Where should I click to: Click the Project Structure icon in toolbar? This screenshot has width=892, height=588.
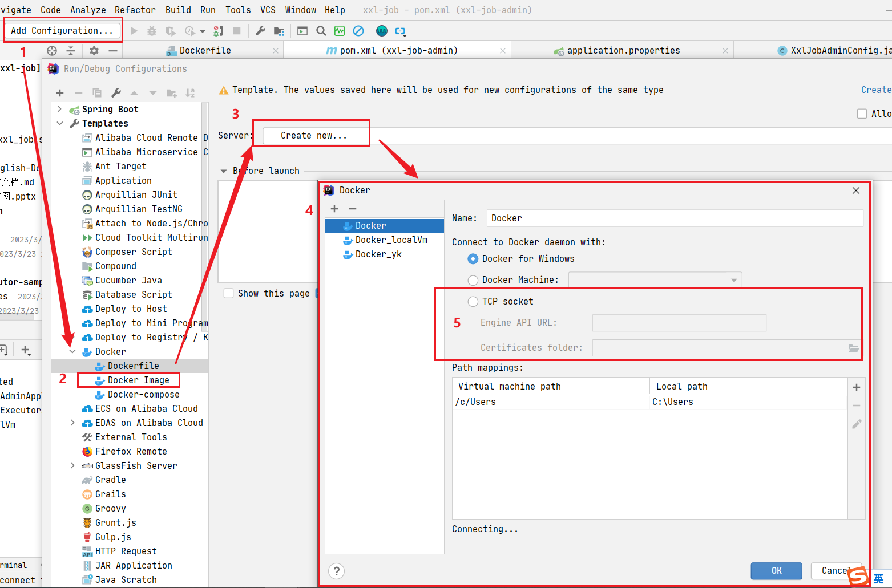point(279,31)
